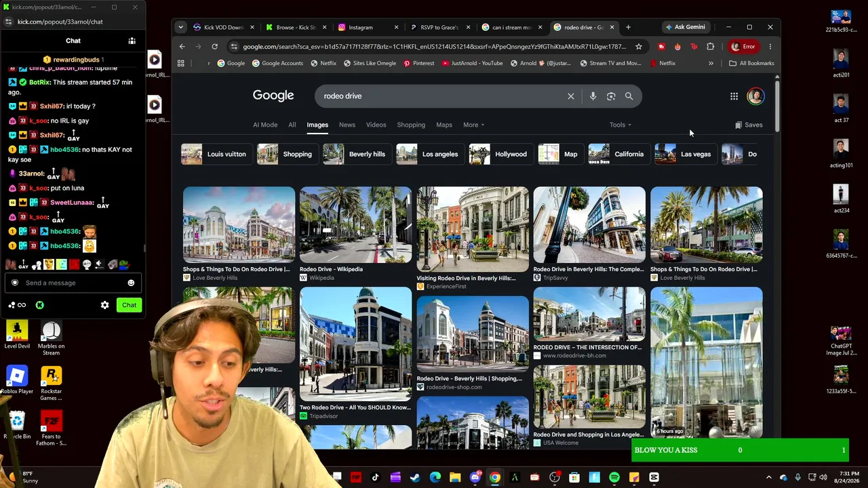The image size is (868, 488).
Task: Open Google Lens image search
Action: click(x=611, y=96)
